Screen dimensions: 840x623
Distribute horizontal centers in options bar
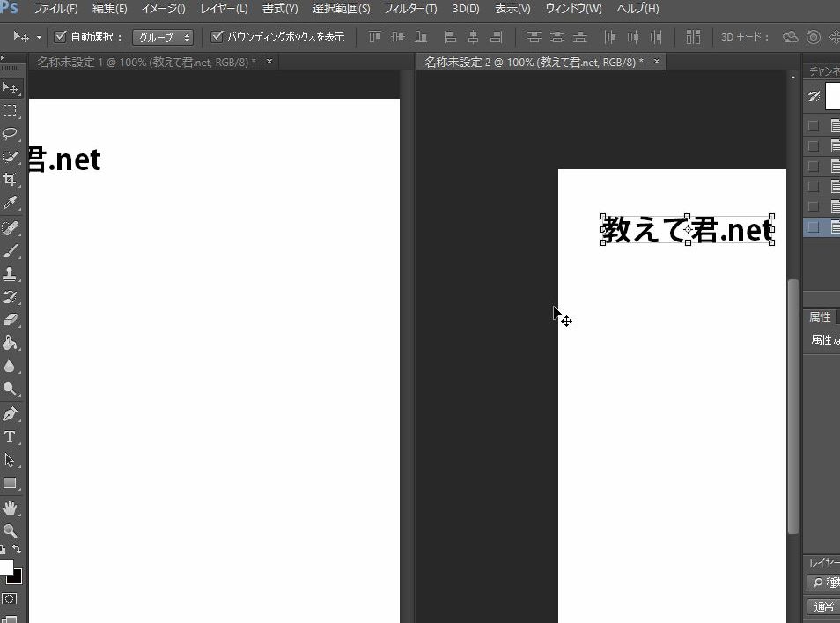point(633,37)
